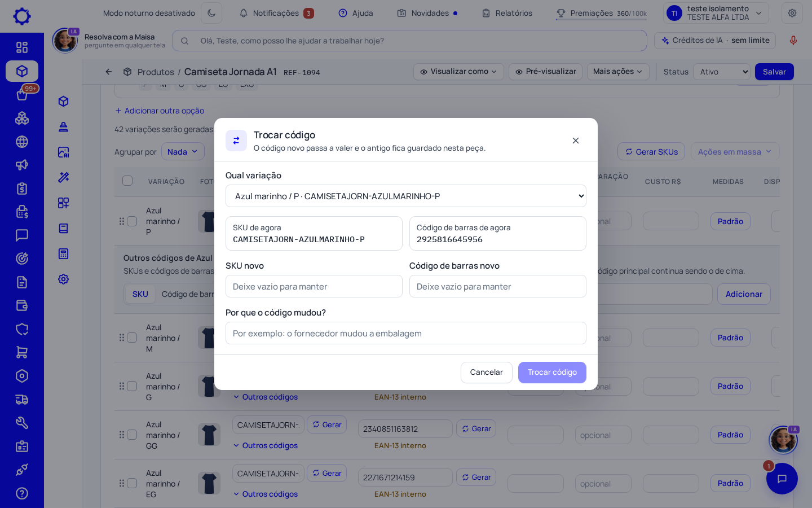Open magic wand icon in product submenu
This screenshot has width=812, height=508.
coord(64,177)
